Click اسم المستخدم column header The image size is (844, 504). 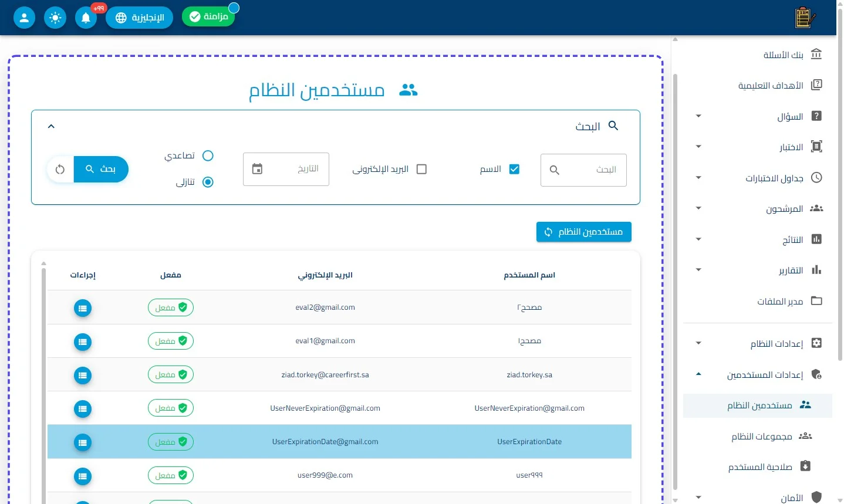pyautogui.click(x=529, y=275)
